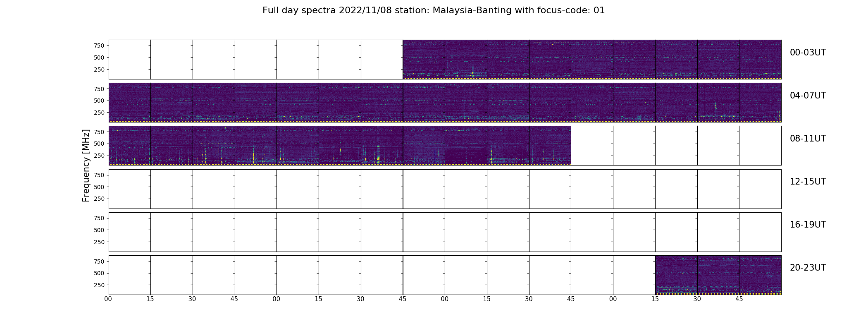
Task: Select the "16-19UT" row label
Action: 808,225
